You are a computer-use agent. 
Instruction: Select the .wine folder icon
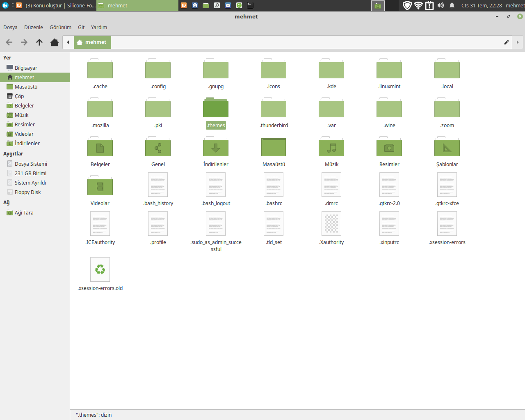tap(389, 107)
